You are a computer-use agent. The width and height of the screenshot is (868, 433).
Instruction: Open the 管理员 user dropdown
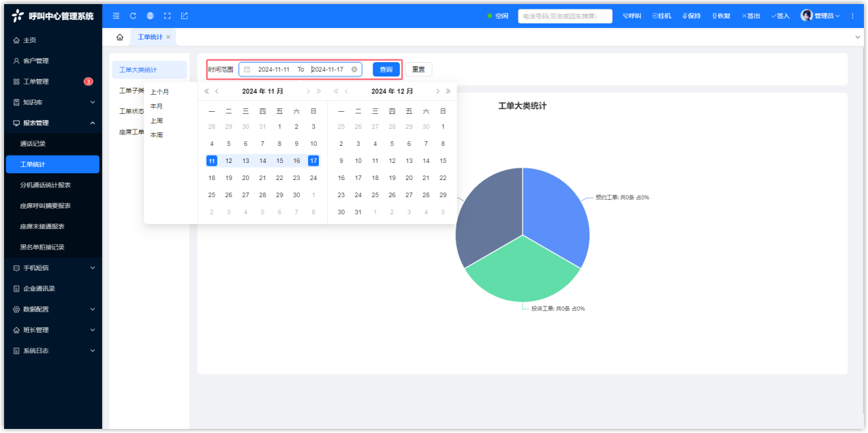click(x=820, y=16)
